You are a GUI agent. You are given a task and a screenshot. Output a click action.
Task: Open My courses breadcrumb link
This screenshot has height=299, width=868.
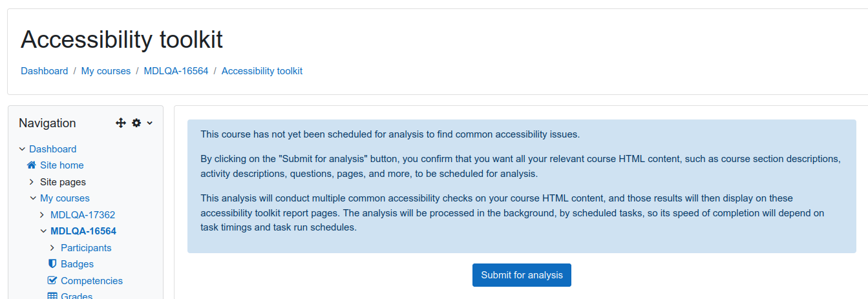pos(106,71)
